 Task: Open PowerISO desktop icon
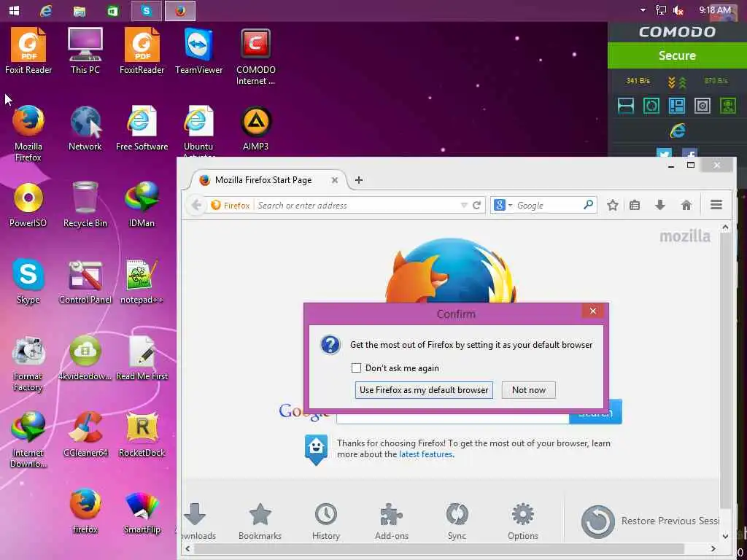coord(28,205)
